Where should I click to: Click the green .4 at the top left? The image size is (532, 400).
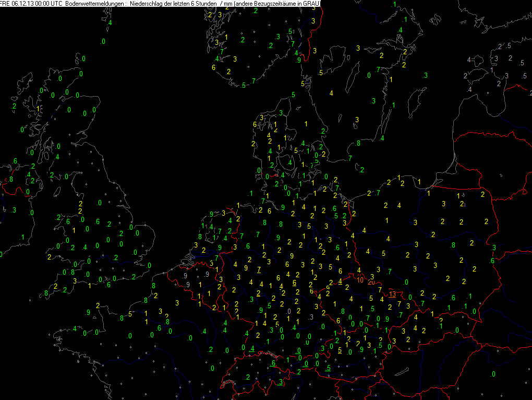click(109, 23)
